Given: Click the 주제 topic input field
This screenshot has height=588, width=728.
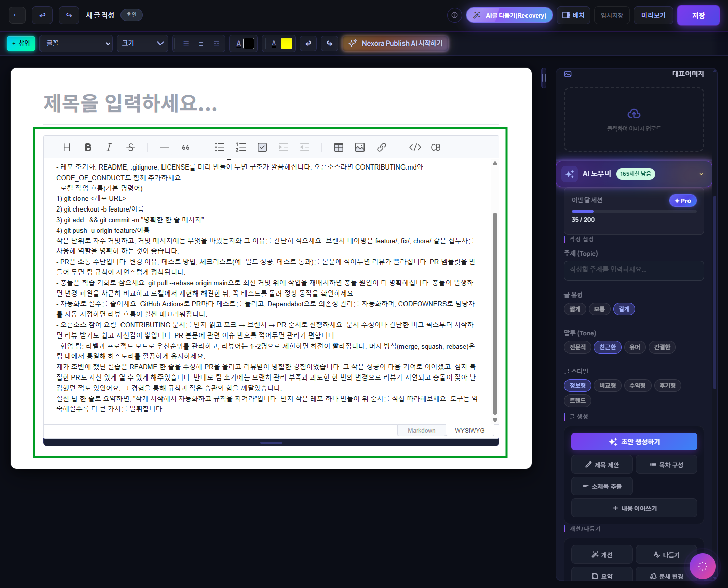Looking at the screenshot, I should 634,270.
